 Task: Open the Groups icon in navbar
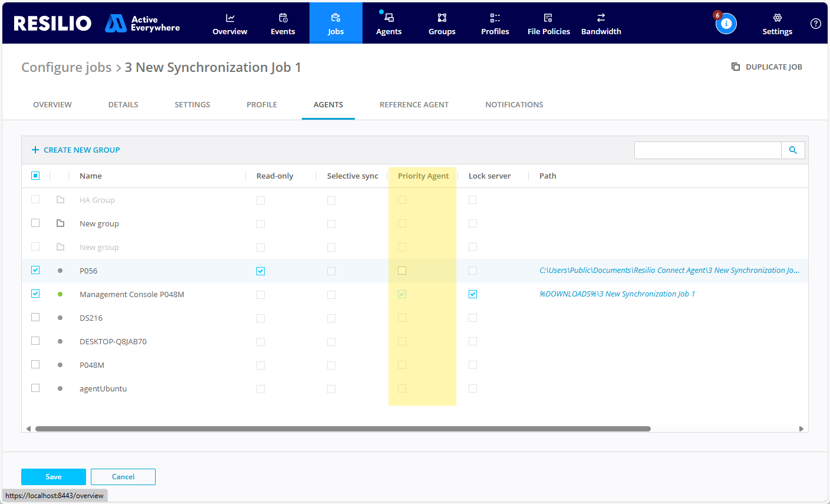click(442, 18)
